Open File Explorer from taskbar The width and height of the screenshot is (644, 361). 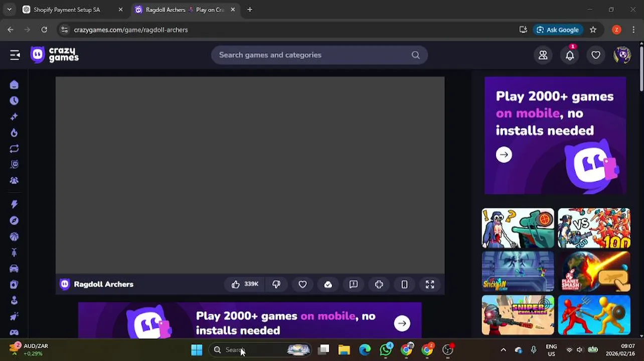(x=344, y=350)
